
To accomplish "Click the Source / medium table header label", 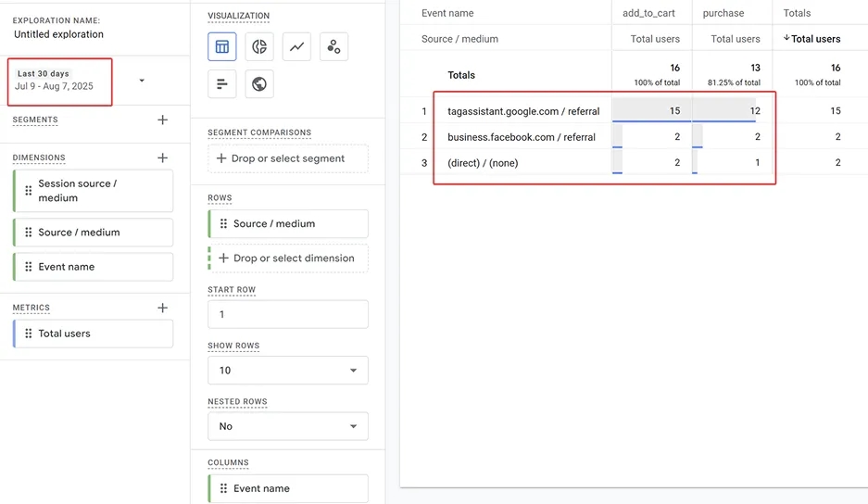I will pos(459,39).
